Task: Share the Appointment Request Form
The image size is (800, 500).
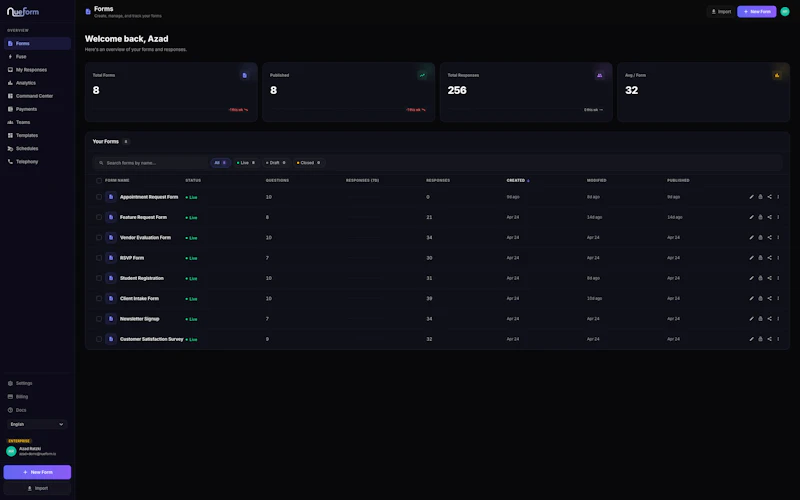Action: [x=769, y=197]
